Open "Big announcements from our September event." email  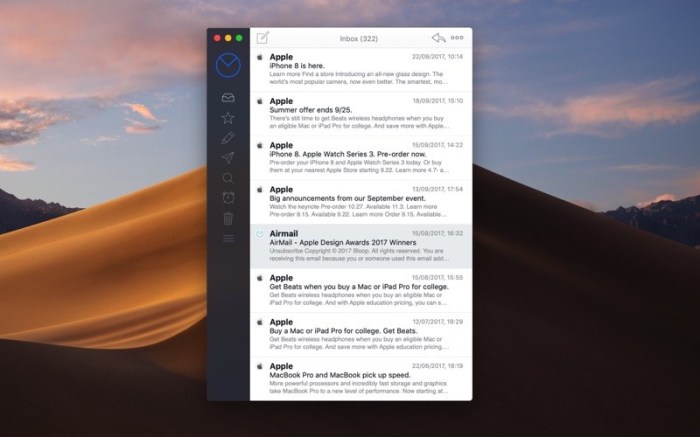361,202
